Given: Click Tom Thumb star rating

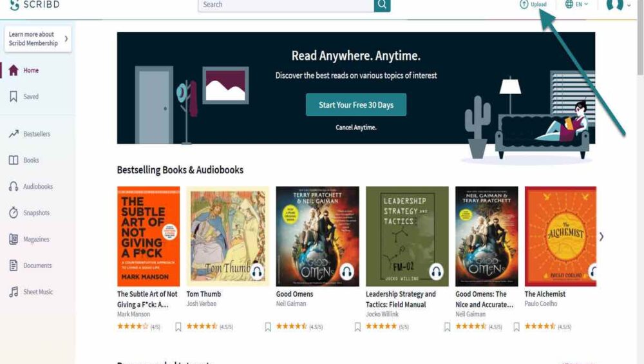Looking at the screenshot, I should (202, 326).
